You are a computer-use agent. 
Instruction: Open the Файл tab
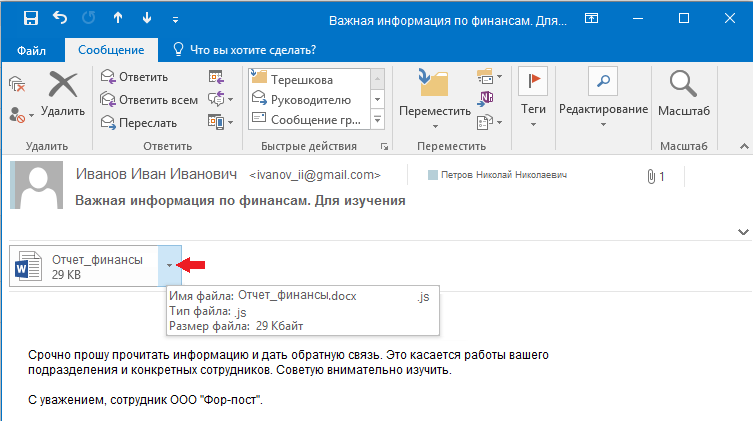click(x=32, y=50)
